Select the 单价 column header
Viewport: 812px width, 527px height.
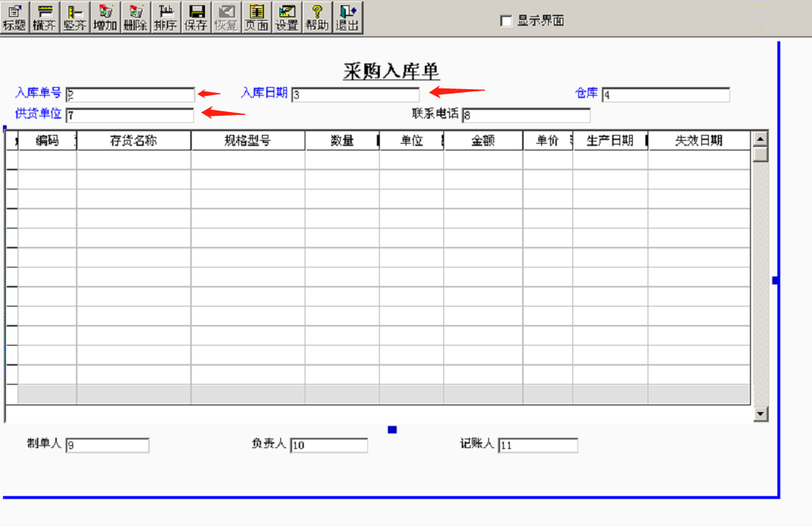(x=548, y=141)
